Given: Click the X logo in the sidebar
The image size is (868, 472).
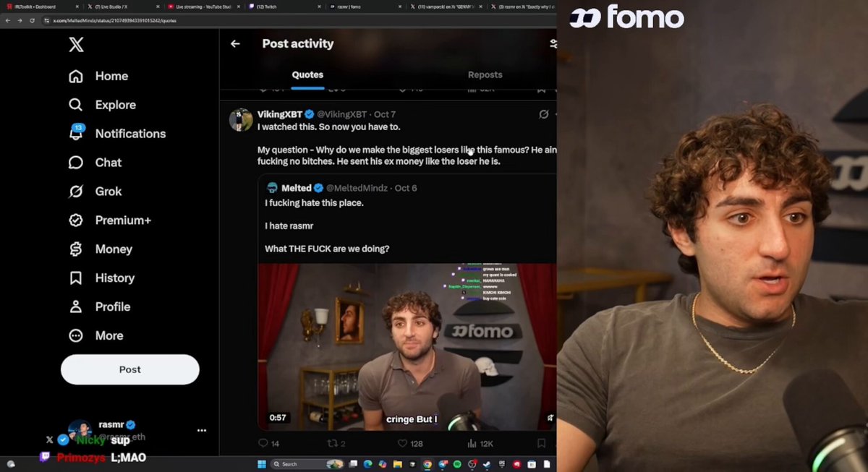Looking at the screenshot, I should point(76,45).
